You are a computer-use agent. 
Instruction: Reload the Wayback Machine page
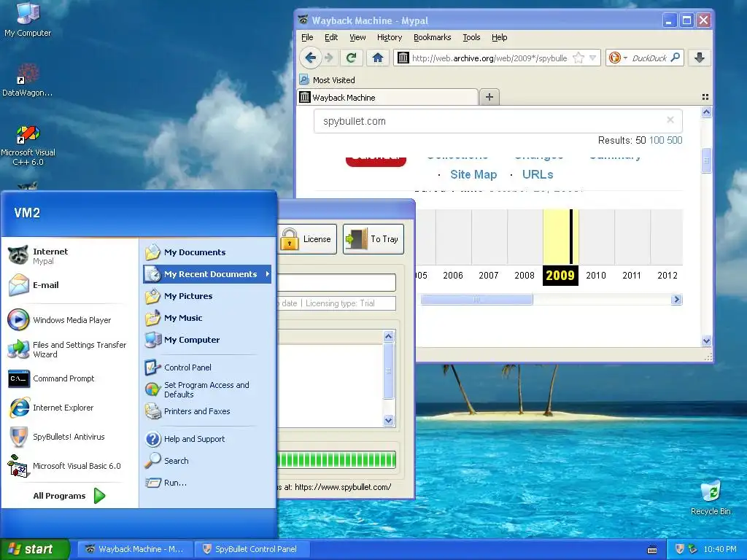(x=352, y=58)
